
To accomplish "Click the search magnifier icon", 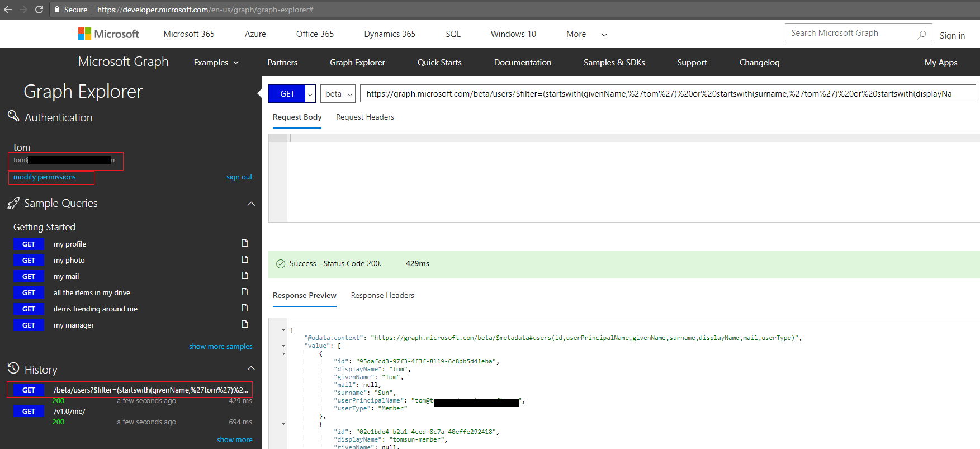I will tap(921, 34).
